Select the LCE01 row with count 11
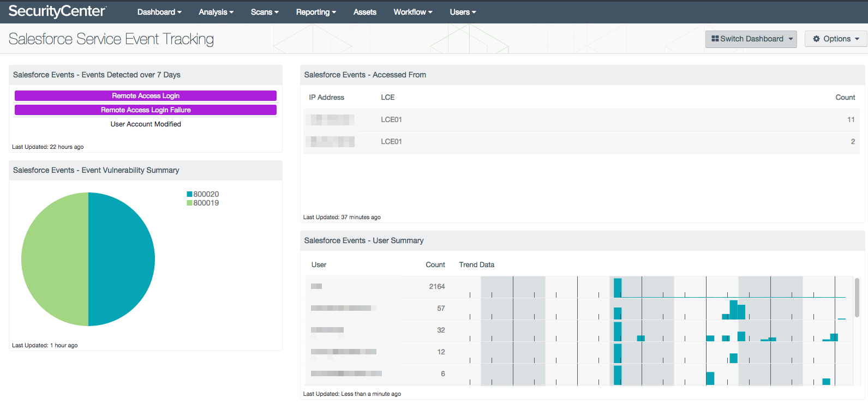The height and width of the screenshot is (404, 868). point(582,120)
